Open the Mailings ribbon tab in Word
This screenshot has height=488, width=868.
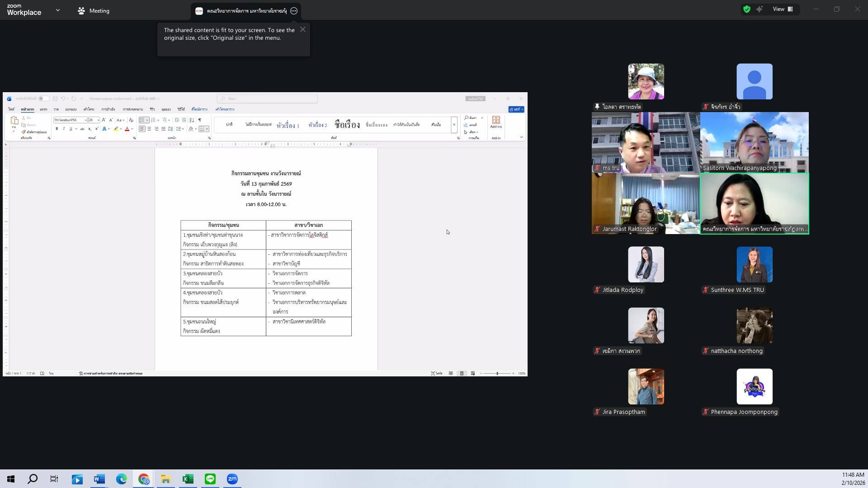point(132,109)
